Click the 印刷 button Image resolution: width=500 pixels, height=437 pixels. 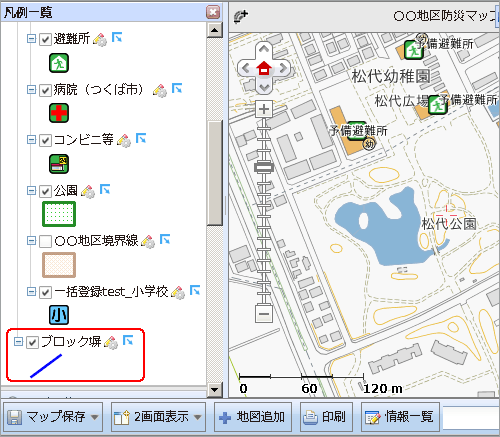click(326, 417)
